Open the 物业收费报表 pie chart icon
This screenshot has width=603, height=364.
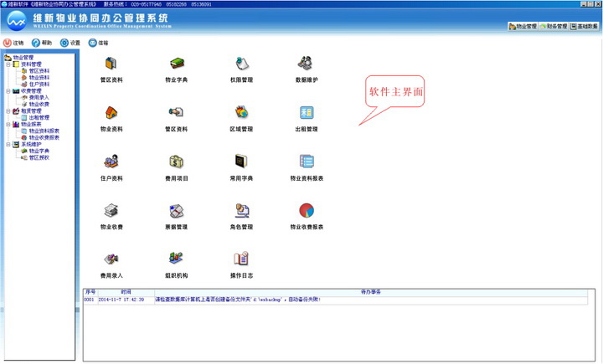point(307,210)
